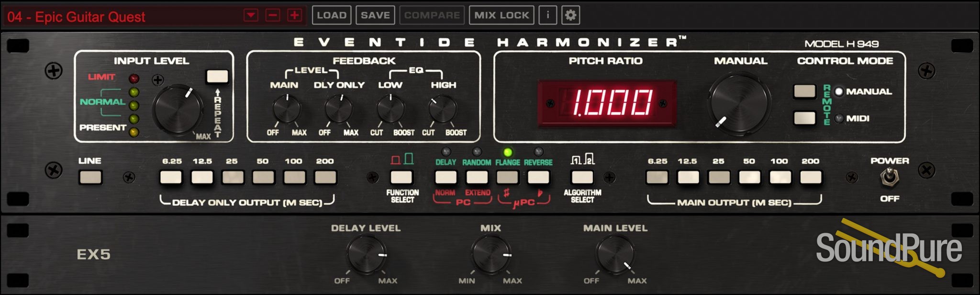Click the REVERSE LED indicator
The height and width of the screenshot is (295, 980).
click(539, 152)
